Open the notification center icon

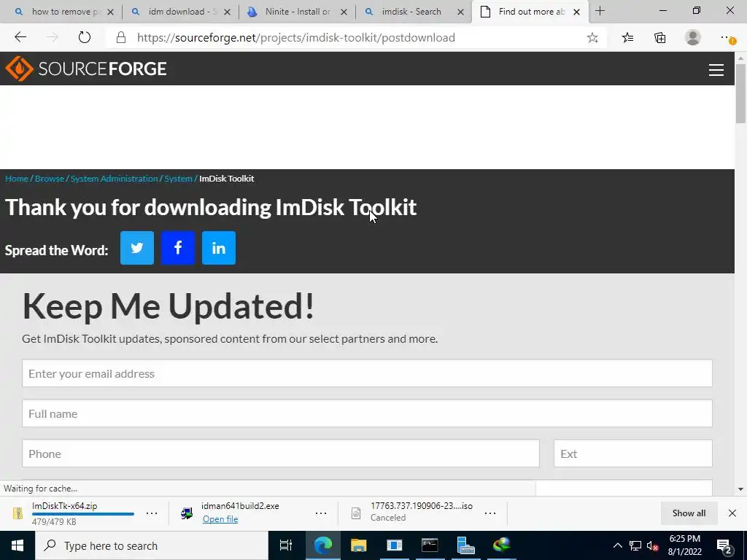pyautogui.click(x=724, y=545)
